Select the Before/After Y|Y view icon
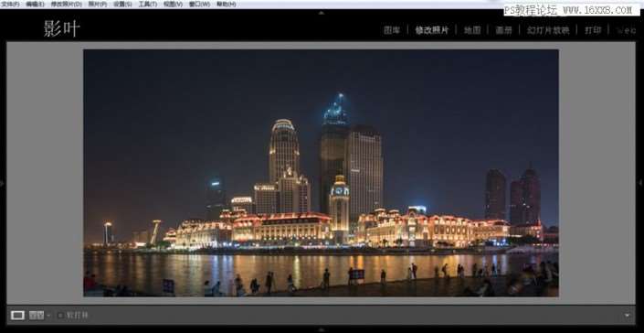644x333 pixels. (x=37, y=316)
